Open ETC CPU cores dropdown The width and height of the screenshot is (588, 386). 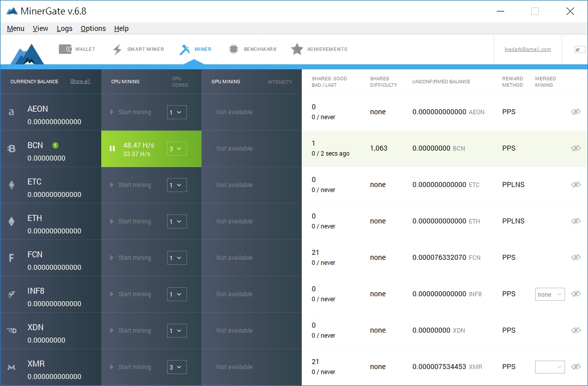click(x=177, y=185)
